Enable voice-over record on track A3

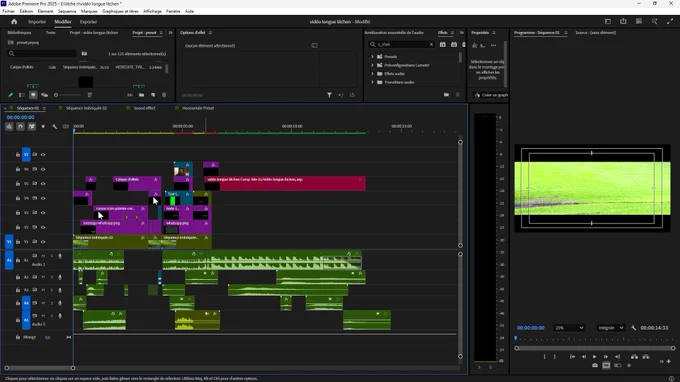pyautogui.click(x=60, y=290)
